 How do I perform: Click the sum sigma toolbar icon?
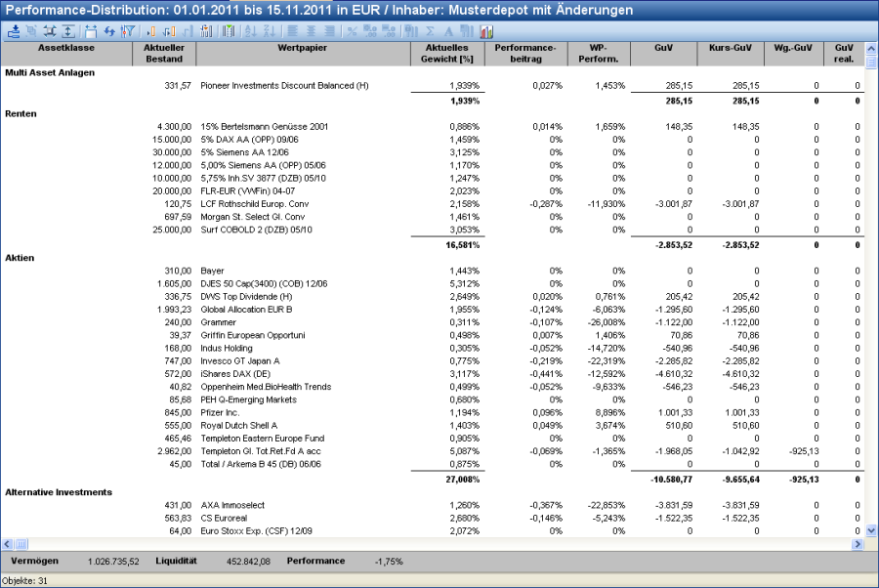(430, 30)
